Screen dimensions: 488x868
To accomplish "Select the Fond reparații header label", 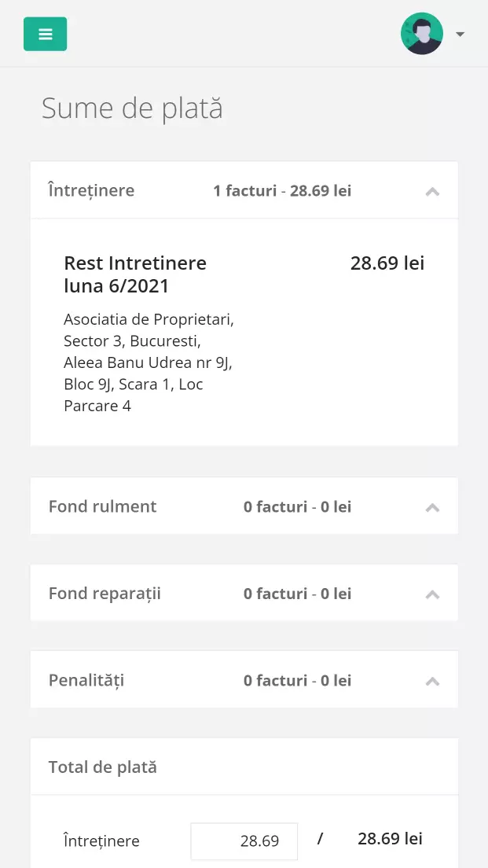I will (x=105, y=593).
